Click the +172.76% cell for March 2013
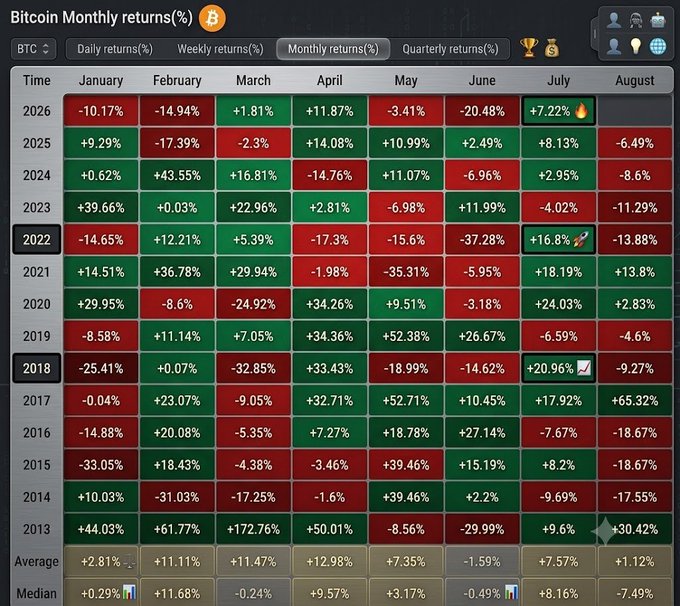 253,529
